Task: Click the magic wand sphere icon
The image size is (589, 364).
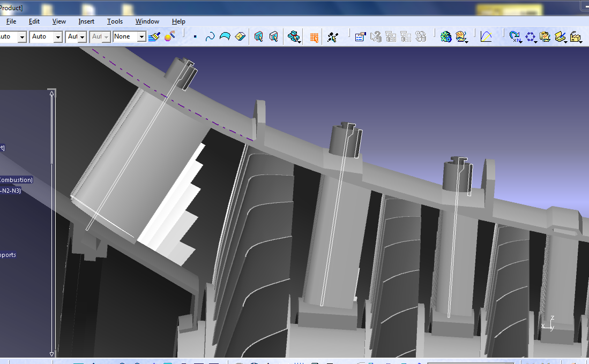Action: tap(170, 36)
